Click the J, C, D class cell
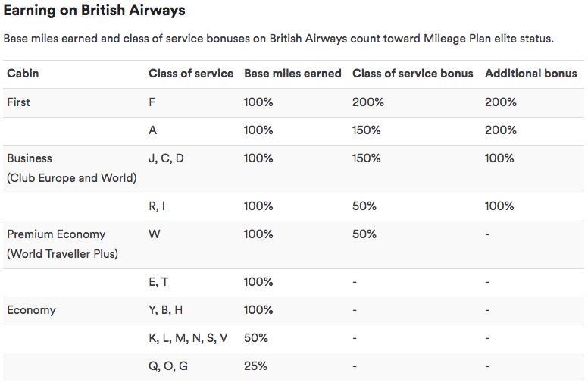This screenshot has width=588, height=386. (x=166, y=158)
